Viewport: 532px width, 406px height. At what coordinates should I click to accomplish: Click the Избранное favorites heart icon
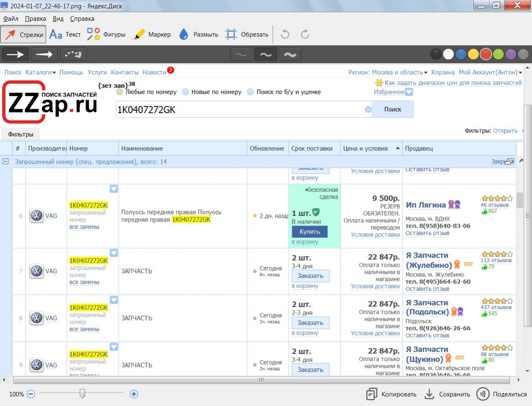pos(409,92)
